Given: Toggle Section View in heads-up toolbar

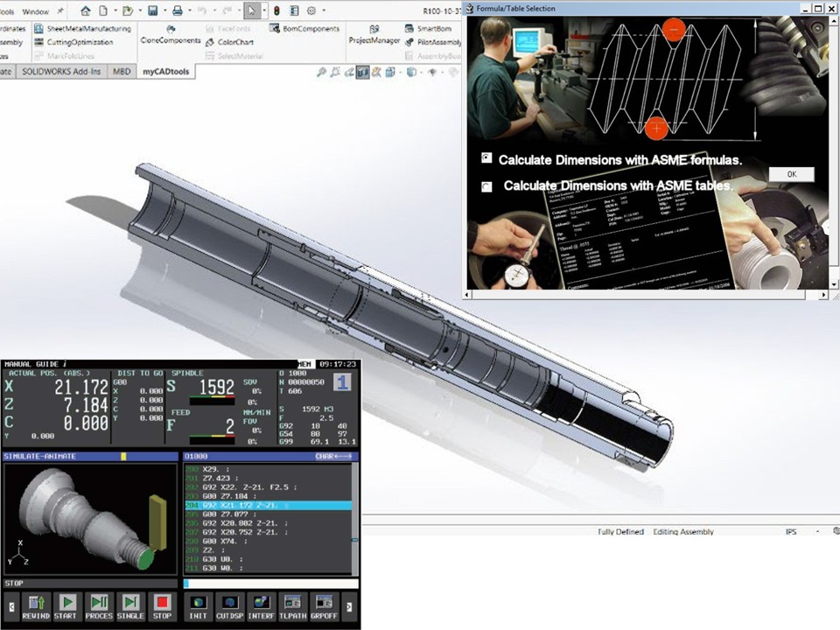Looking at the screenshot, I should tap(362, 72).
